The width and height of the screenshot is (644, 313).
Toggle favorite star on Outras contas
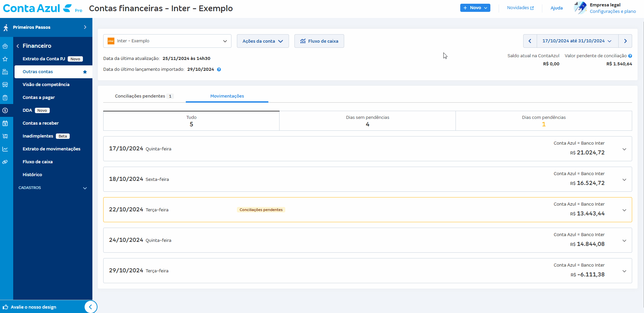click(85, 72)
